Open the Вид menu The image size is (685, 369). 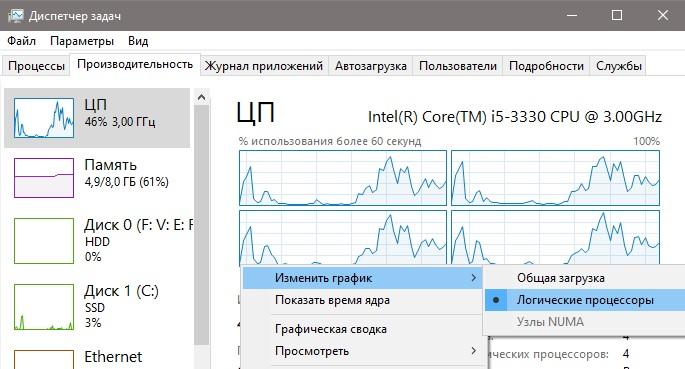click(x=138, y=41)
